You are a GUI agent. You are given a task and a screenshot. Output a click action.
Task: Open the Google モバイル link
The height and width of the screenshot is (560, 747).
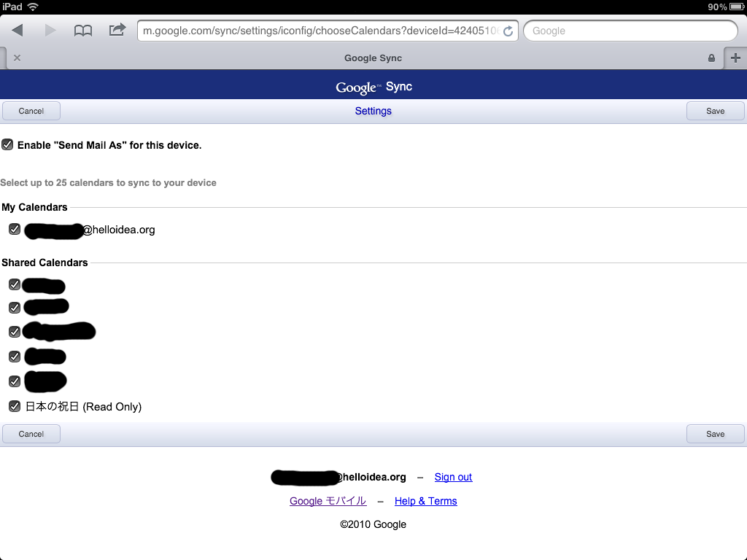pyautogui.click(x=328, y=501)
